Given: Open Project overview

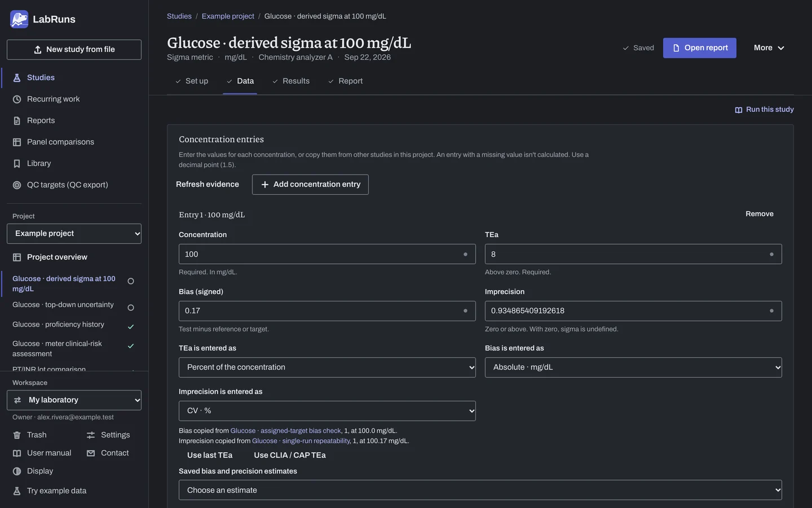Looking at the screenshot, I should tap(74, 257).
